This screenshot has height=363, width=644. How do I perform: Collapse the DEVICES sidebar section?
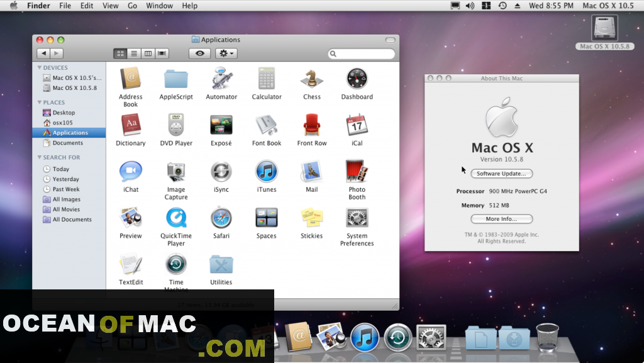tap(40, 67)
